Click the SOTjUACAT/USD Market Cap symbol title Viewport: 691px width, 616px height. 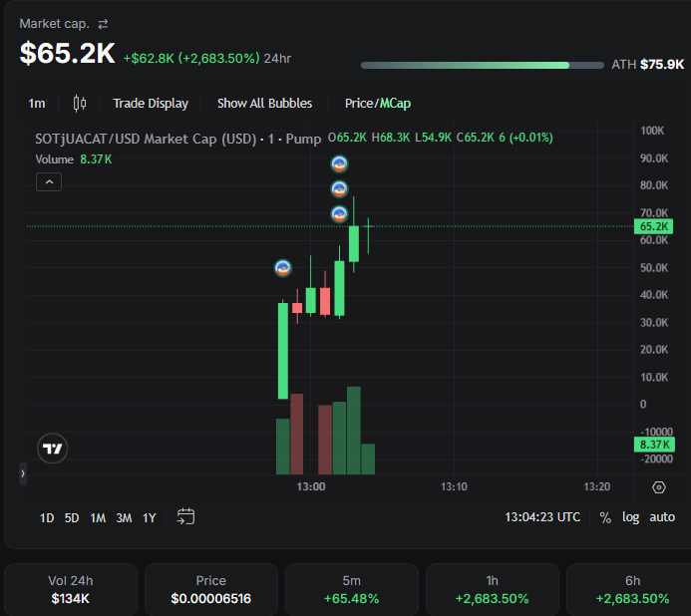coord(178,139)
